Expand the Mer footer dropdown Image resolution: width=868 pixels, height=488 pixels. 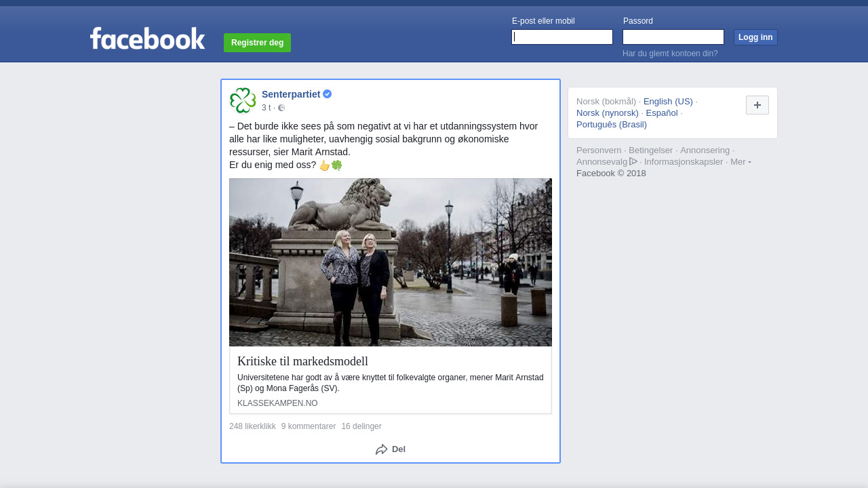[741, 161]
